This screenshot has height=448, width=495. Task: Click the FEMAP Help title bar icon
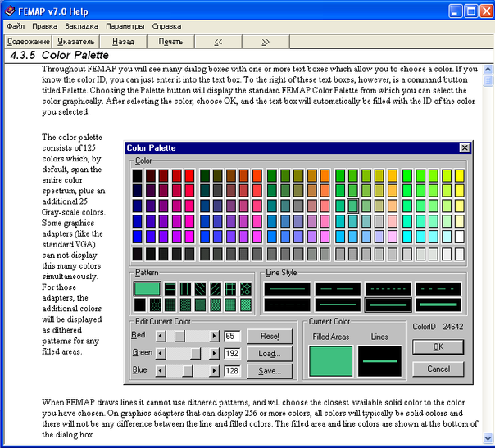coord(10,11)
